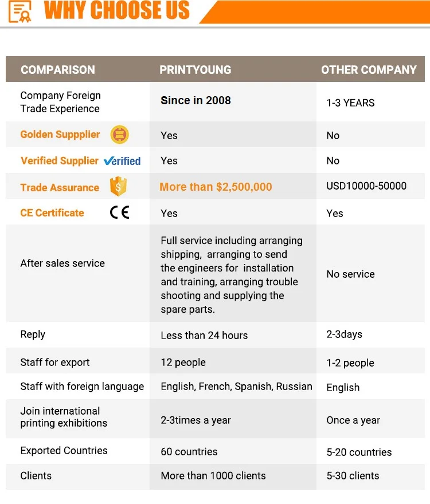Click the CE certification mark
Viewport: 430px width, 504px height.
120,212
